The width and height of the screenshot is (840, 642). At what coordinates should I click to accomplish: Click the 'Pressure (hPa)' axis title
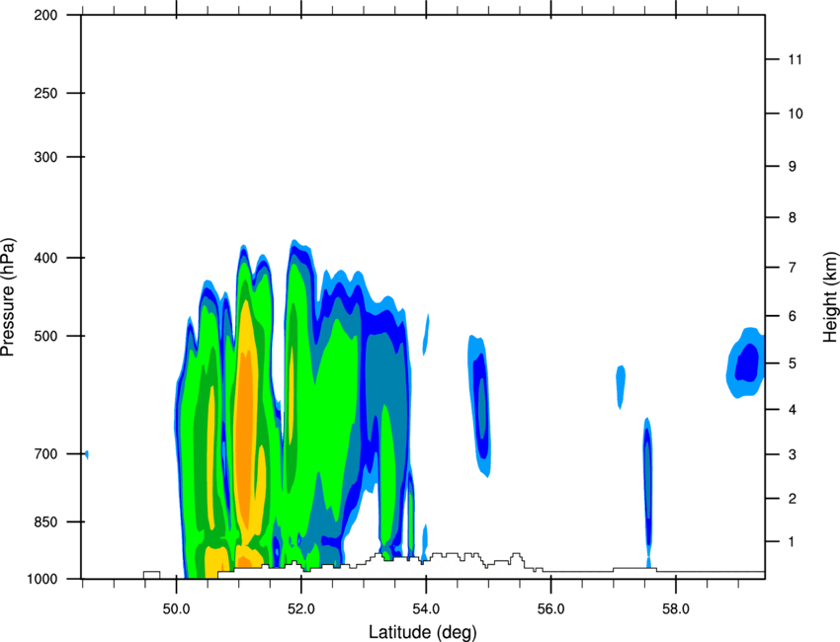pos(8,297)
